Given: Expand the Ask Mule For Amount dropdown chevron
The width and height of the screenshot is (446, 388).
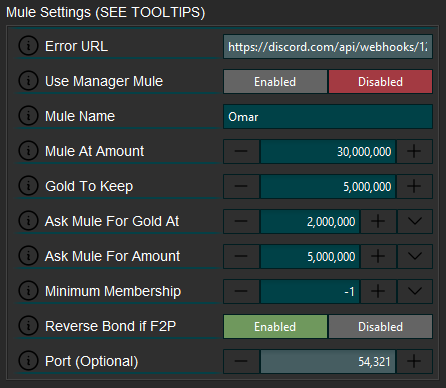Looking at the screenshot, I should click(415, 256).
